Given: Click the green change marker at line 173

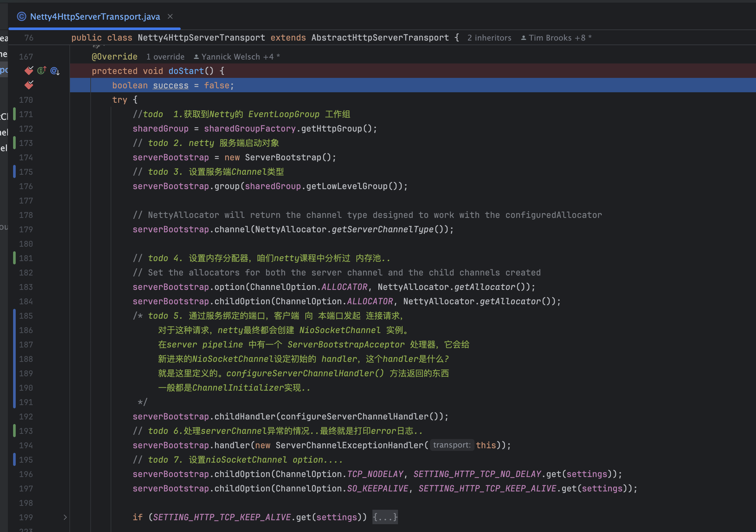Looking at the screenshot, I should click(14, 143).
